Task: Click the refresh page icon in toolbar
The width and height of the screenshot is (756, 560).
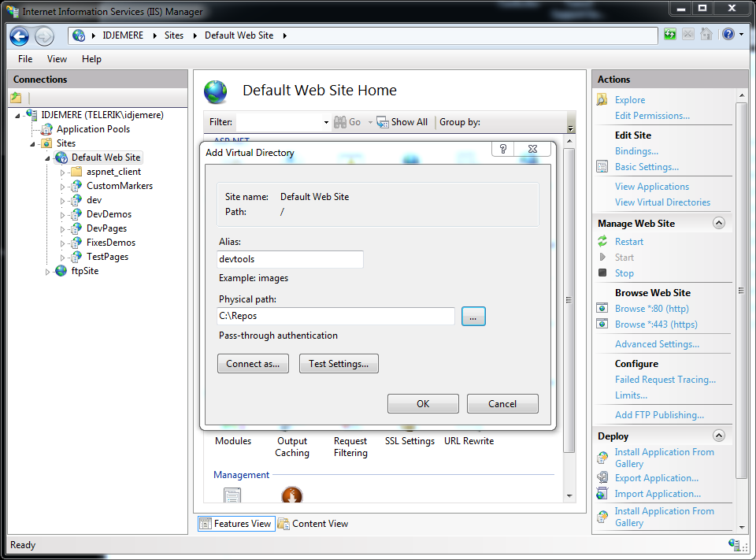Action: (670, 35)
